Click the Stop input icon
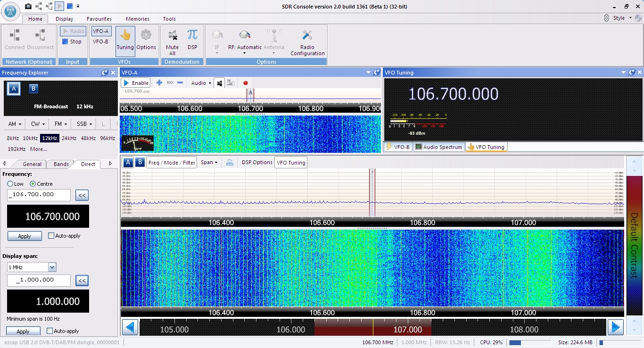 [x=66, y=41]
